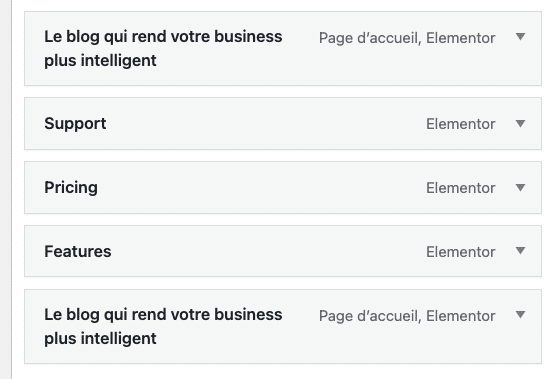The width and height of the screenshot is (560, 379).
Task: Click 'plus intelligent' text in bottommost item
Action: pos(100,339)
